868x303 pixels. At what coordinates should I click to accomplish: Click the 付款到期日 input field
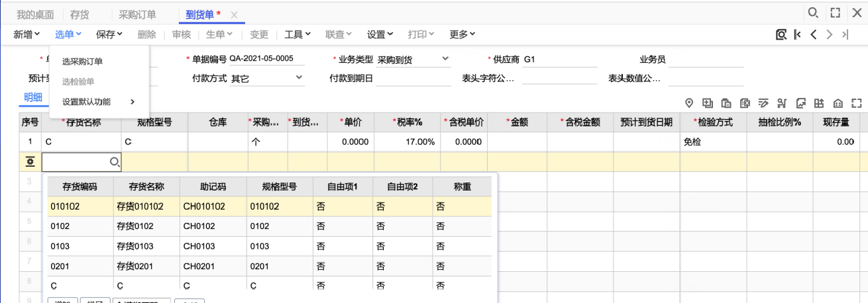pos(413,78)
